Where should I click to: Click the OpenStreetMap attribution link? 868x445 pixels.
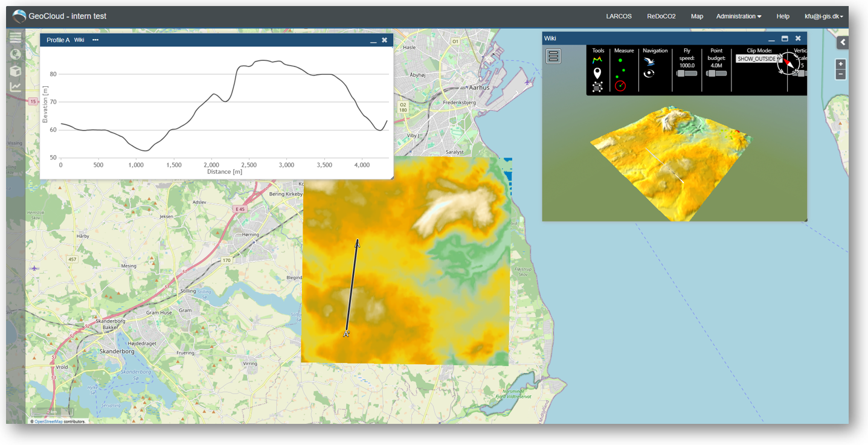[x=48, y=421]
